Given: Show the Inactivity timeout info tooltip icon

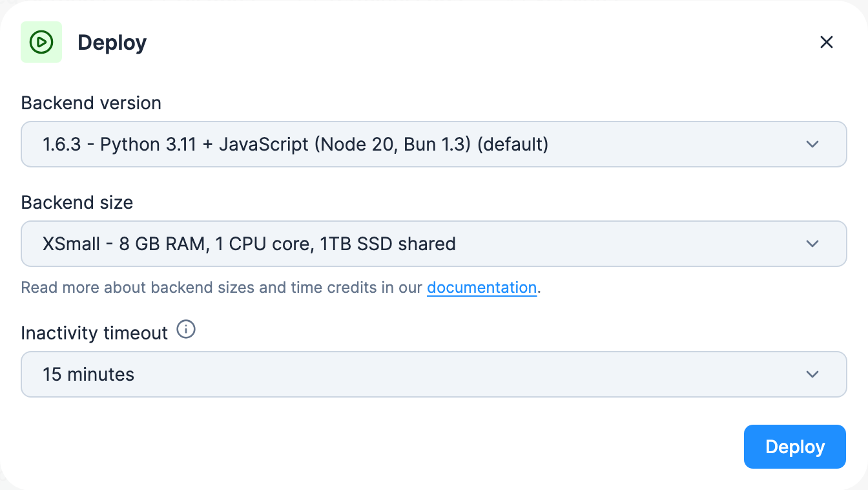Looking at the screenshot, I should coord(186,330).
